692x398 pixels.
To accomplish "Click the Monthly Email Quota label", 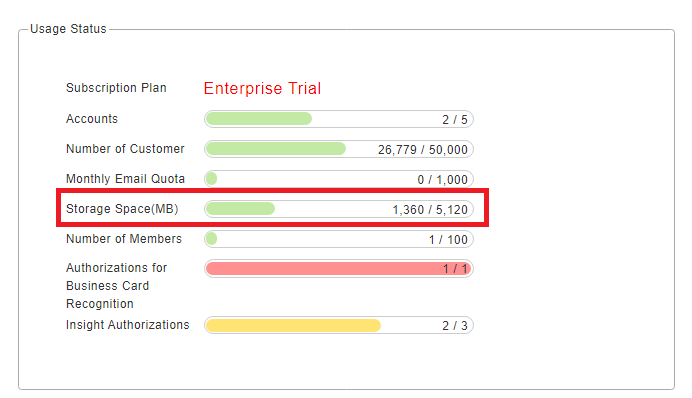I will [x=125, y=179].
